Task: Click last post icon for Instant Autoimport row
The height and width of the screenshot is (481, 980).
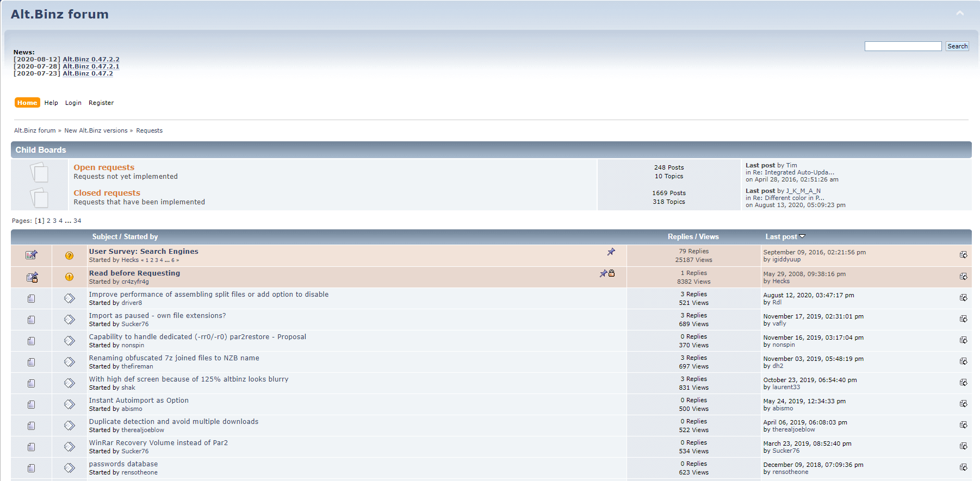Action: click(x=963, y=404)
